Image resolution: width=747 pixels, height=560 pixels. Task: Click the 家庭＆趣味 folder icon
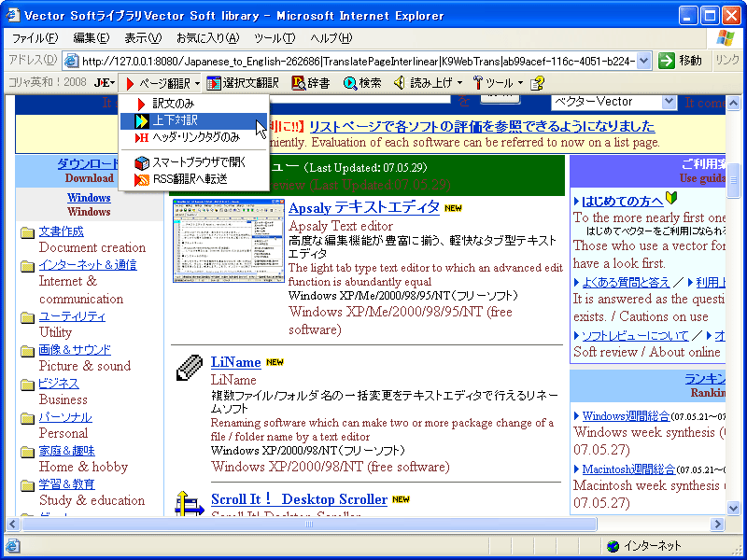pos(28,452)
